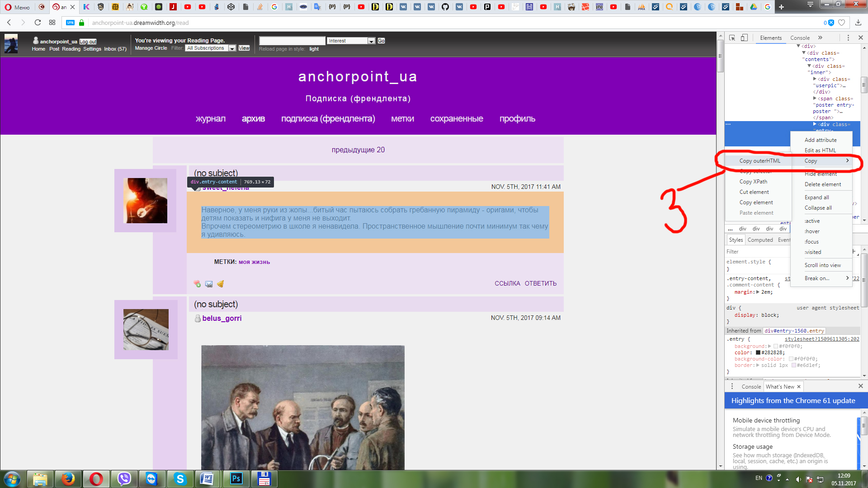The image size is (868, 488).
Task: Choose Copy outerHTML from the submenu
Action: [759, 161]
